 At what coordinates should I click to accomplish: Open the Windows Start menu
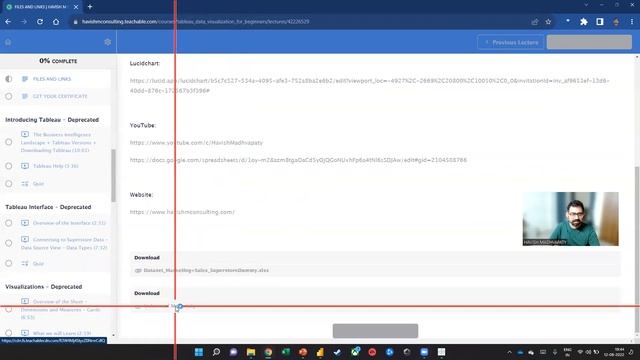[199, 352]
